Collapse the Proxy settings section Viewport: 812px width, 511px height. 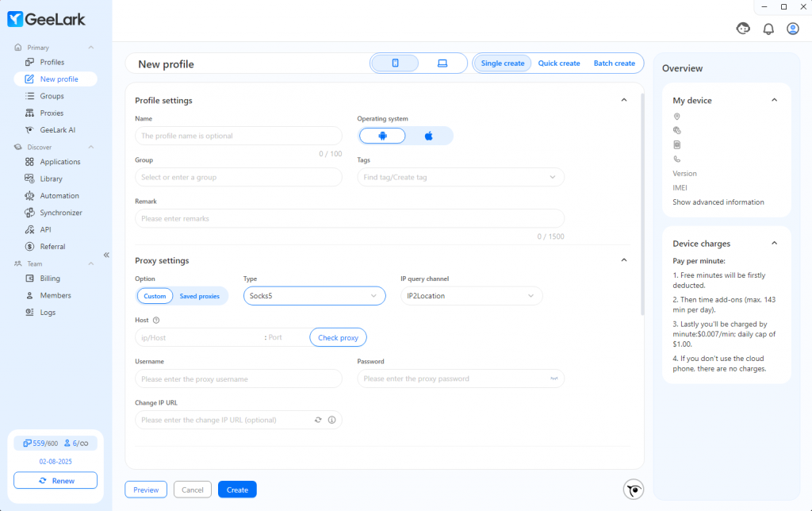click(x=624, y=260)
